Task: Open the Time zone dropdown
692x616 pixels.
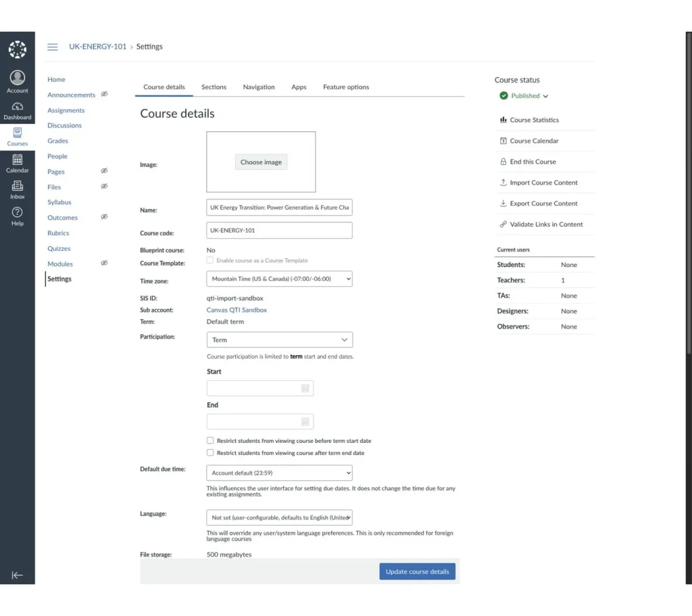Action: pyautogui.click(x=279, y=279)
